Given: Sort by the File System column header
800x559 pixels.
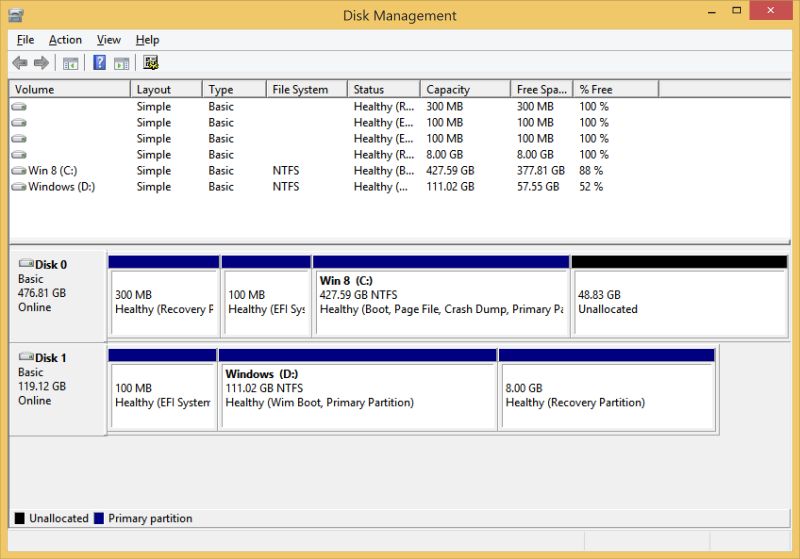Looking at the screenshot, I should (x=307, y=89).
